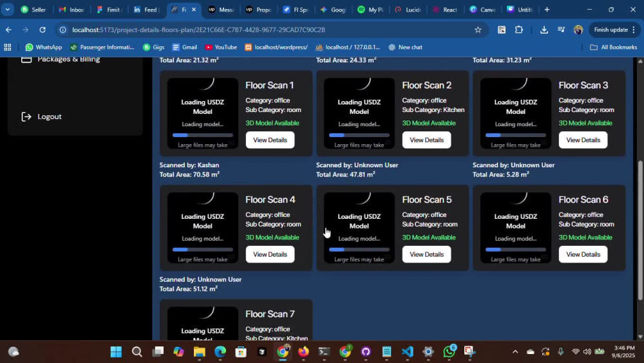Click the Logout arrow icon
This screenshot has height=363, width=644.
26,116
